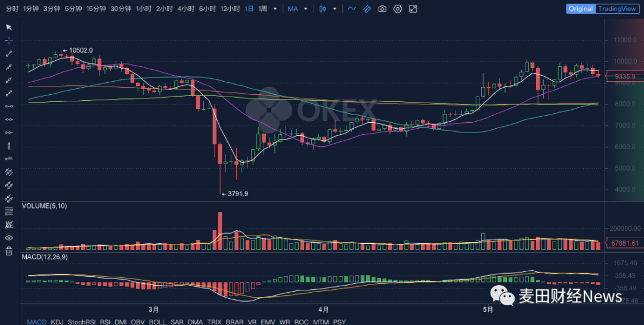Select the 15分钟 timeframe
644x325 pixels.
point(95,8)
